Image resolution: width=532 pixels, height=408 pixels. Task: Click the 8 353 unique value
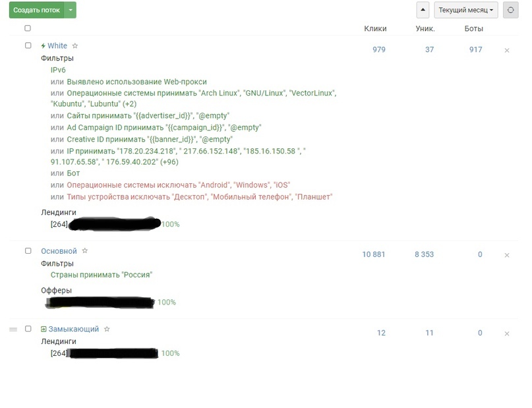[x=424, y=254]
